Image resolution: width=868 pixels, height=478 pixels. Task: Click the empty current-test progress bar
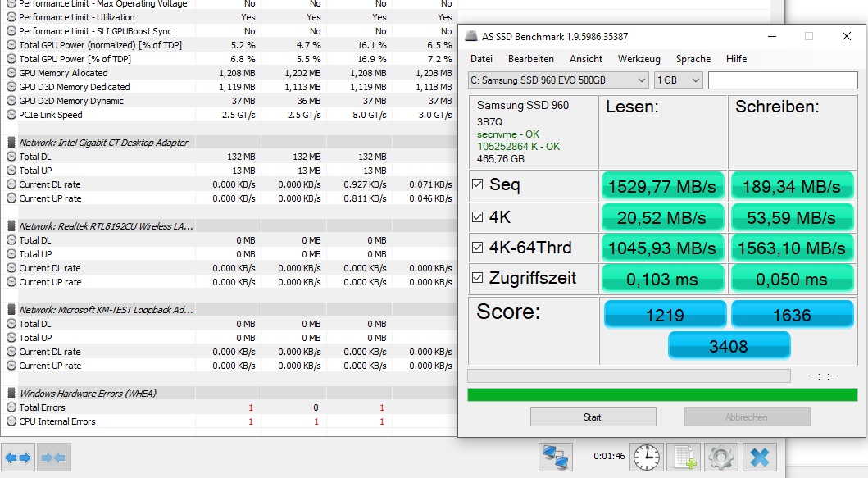pos(629,376)
